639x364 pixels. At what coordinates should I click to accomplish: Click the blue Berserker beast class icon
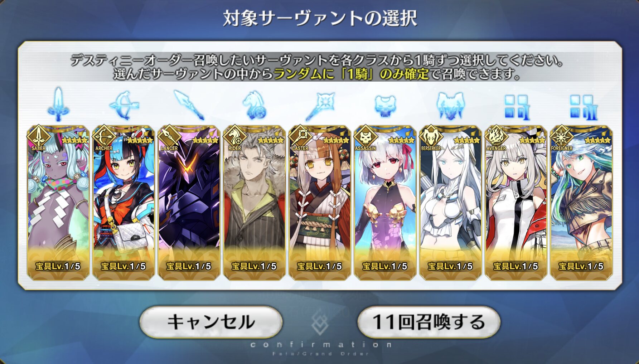coord(450,106)
